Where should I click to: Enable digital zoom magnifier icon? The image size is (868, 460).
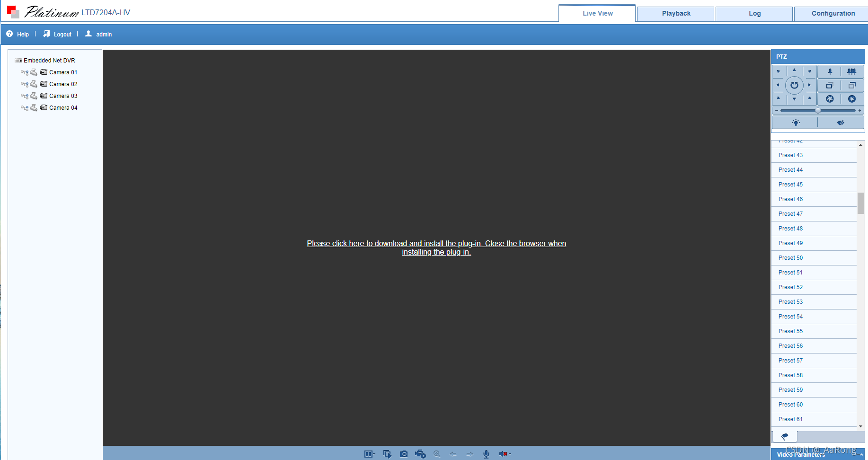[437, 454]
